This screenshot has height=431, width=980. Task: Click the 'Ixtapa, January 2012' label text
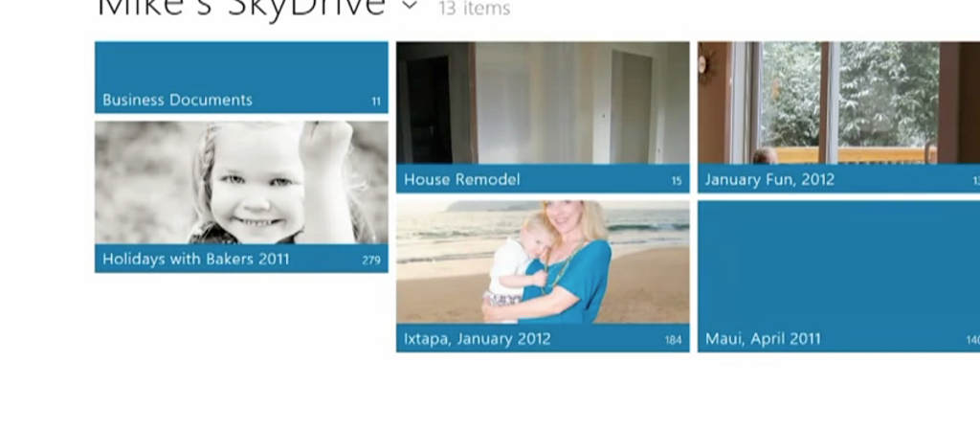(x=477, y=339)
